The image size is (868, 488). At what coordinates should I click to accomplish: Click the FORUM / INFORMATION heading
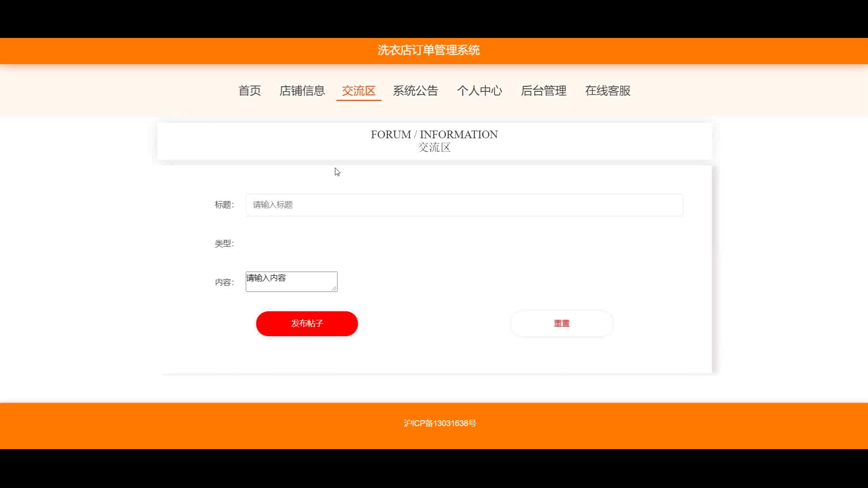pyautogui.click(x=434, y=135)
